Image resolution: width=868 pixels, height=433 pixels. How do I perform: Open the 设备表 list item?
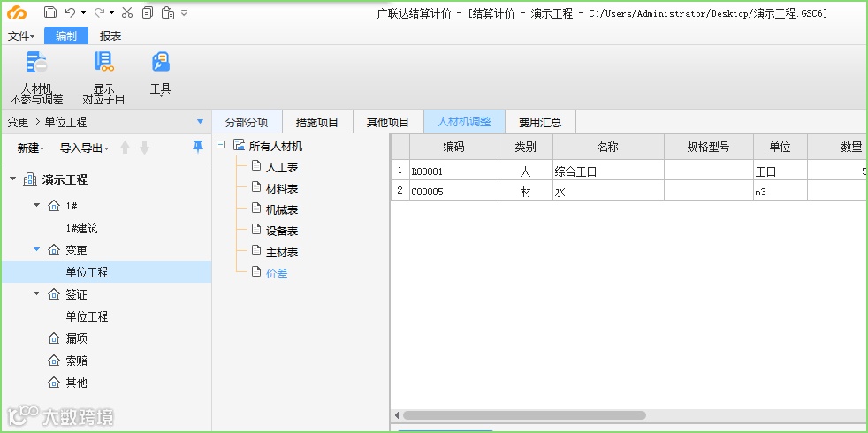[x=282, y=231]
